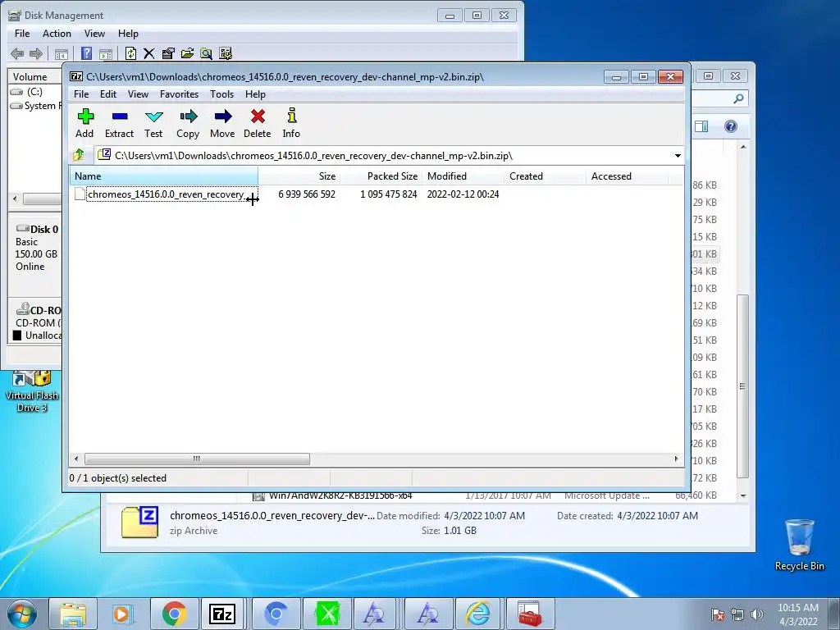Click the Explorer vertical scrollbar thumb

pos(742,386)
